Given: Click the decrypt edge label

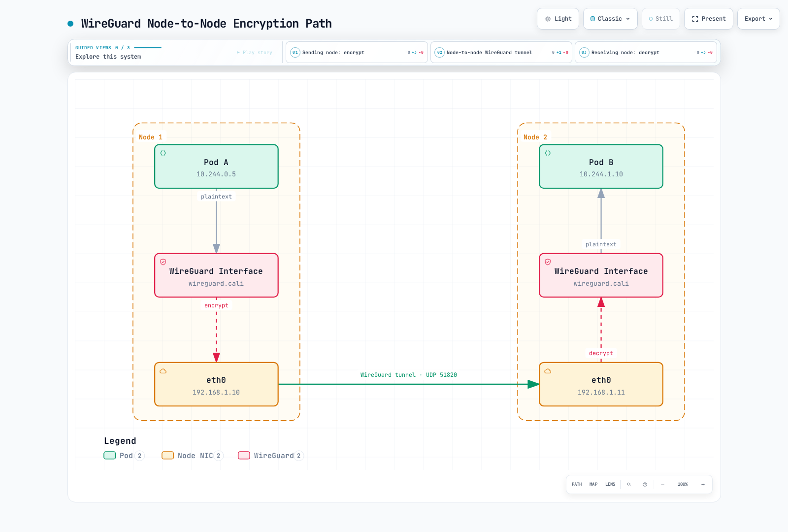Looking at the screenshot, I should pyautogui.click(x=601, y=353).
